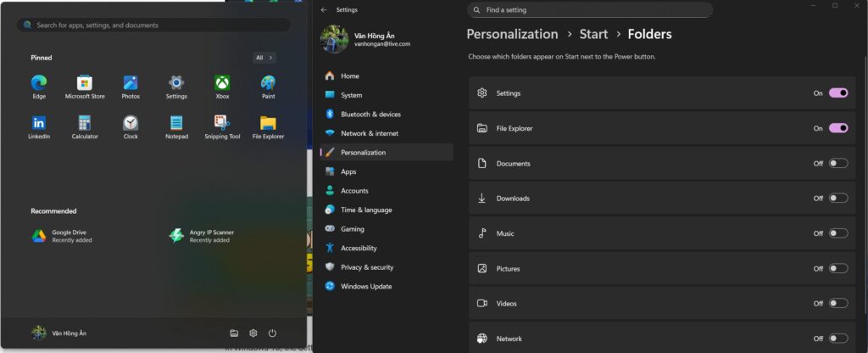This screenshot has height=353, width=868.
Task: Open Privacy & security settings section
Action: pos(369,267)
